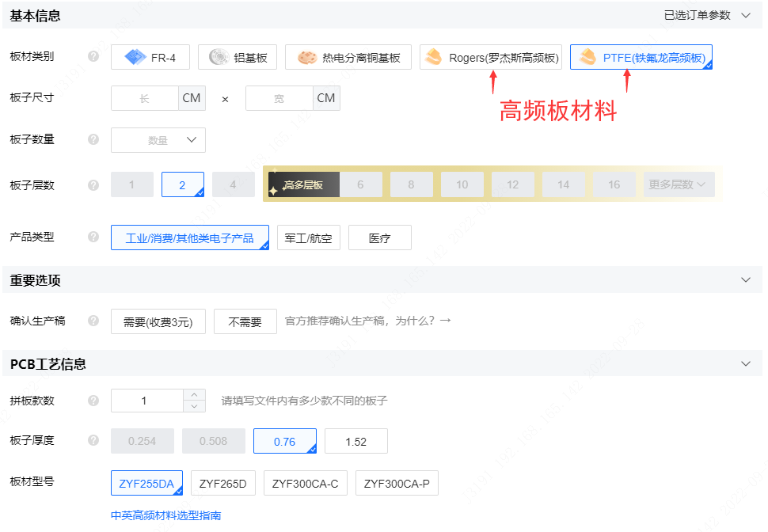Select 8 layer board
The image size is (768, 532).
coord(411,184)
